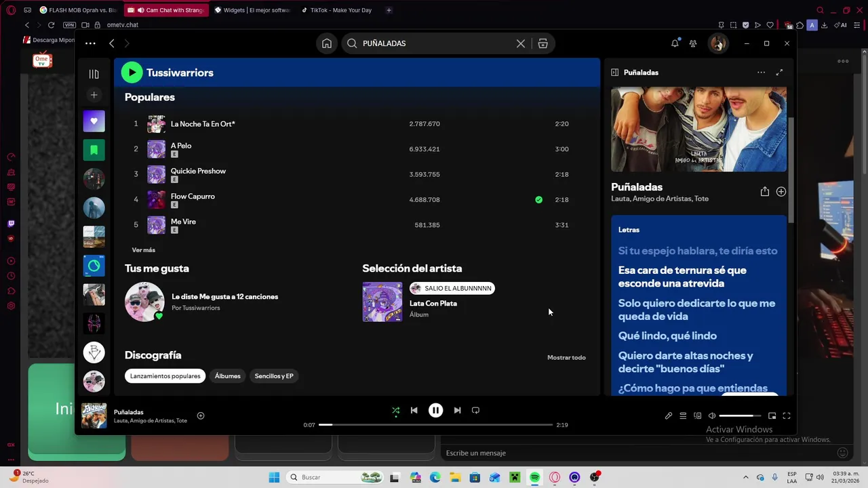Switch to FLASH MOB Oprah browser tab
Viewport: 868px width, 488px height.
77,10
